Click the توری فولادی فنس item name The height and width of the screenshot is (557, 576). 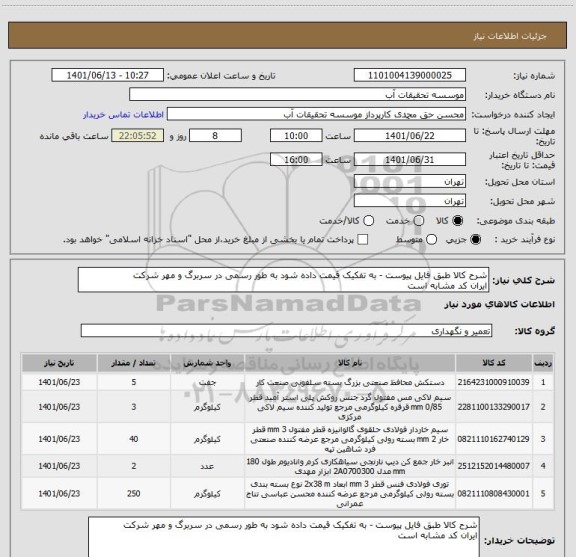350,494
